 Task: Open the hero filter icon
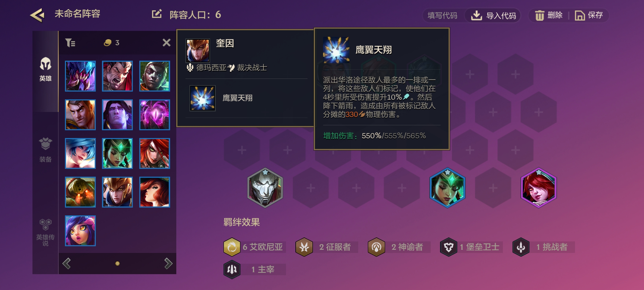pos(70,43)
